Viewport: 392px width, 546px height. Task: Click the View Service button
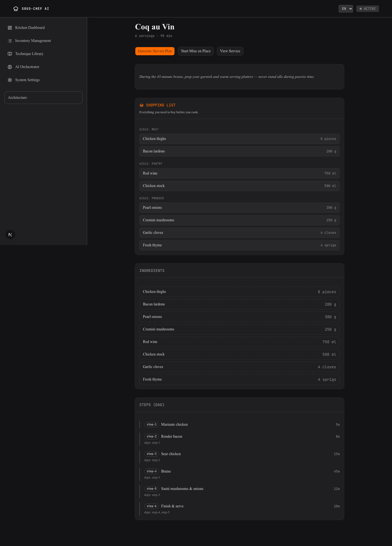pos(230,51)
